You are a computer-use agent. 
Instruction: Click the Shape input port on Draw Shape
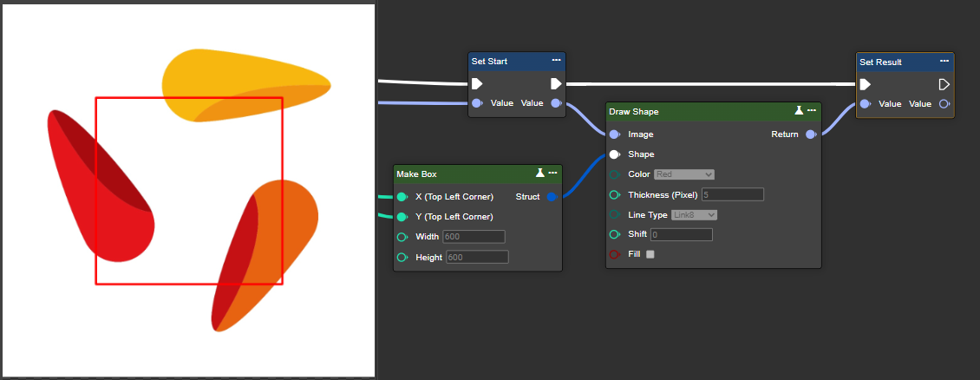pos(614,154)
